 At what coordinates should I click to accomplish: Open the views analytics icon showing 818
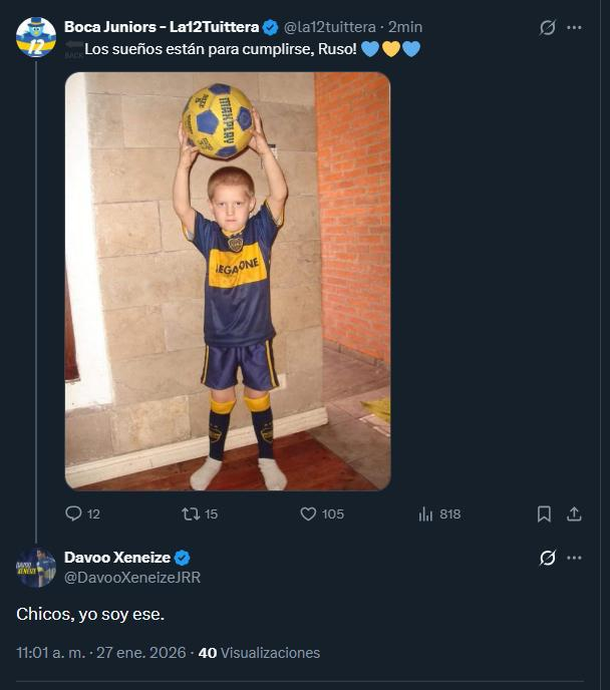pos(426,513)
